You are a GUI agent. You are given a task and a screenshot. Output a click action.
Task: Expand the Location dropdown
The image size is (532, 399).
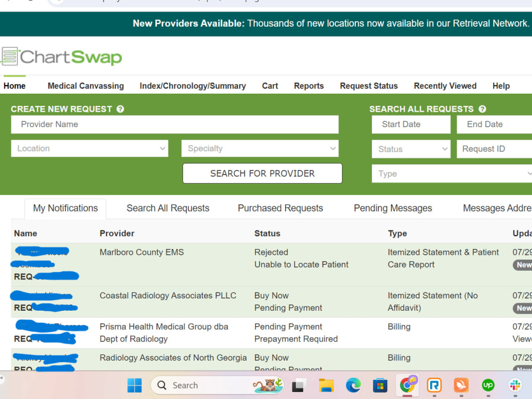click(x=89, y=148)
